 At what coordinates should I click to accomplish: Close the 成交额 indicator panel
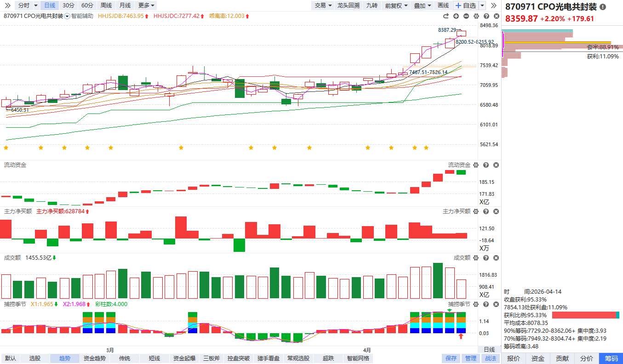click(x=496, y=258)
